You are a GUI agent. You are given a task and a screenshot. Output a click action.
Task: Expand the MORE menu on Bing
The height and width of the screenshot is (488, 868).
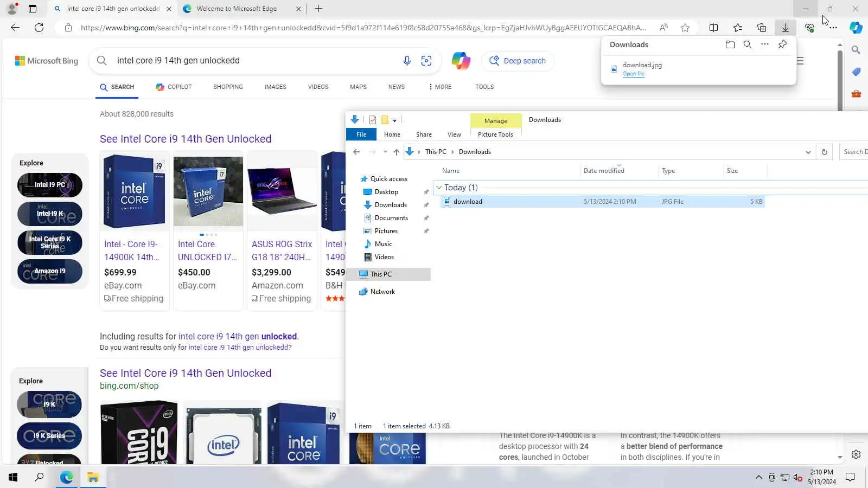coord(439,87)
